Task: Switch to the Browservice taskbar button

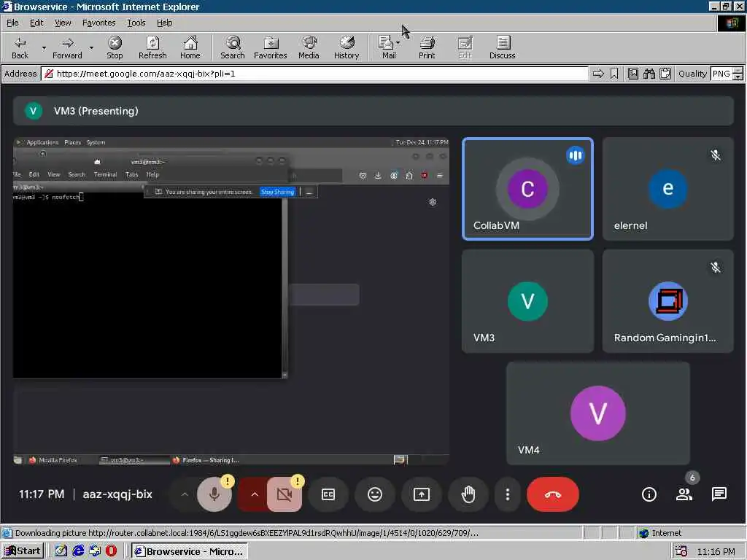Action: tap(189, 551)
